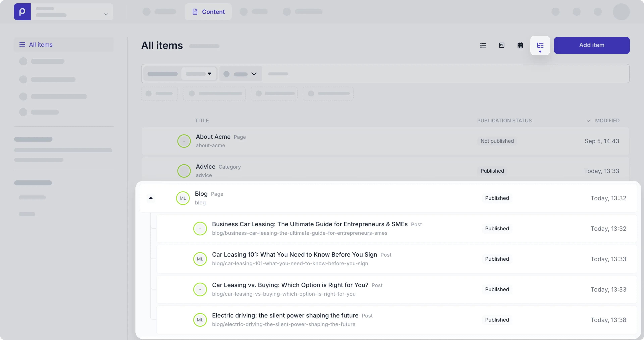This screenshot has width=644, height=340.
Task: Open the Advice category item
Action: [x=205, y=167]
